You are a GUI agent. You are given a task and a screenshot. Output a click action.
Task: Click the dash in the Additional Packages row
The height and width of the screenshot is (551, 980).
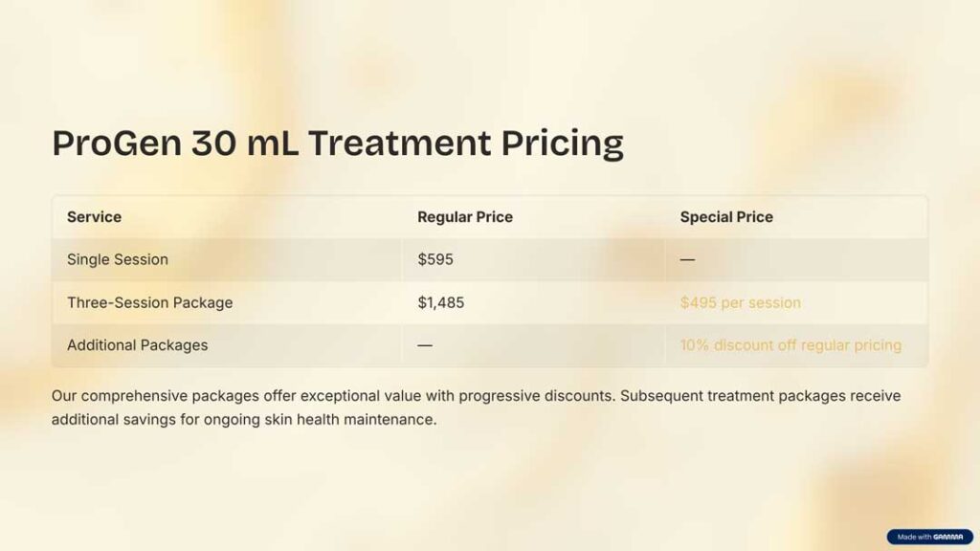pos(425,344)
